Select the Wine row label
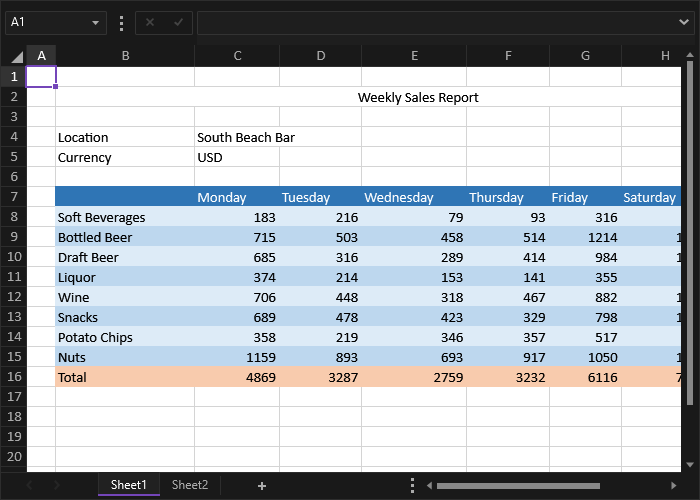 (125, 297)
